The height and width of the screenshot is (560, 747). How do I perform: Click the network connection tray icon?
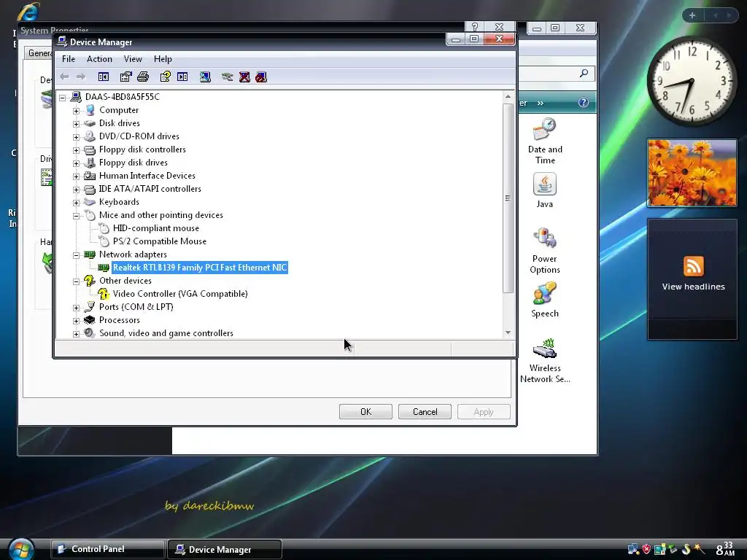[633, 549]
